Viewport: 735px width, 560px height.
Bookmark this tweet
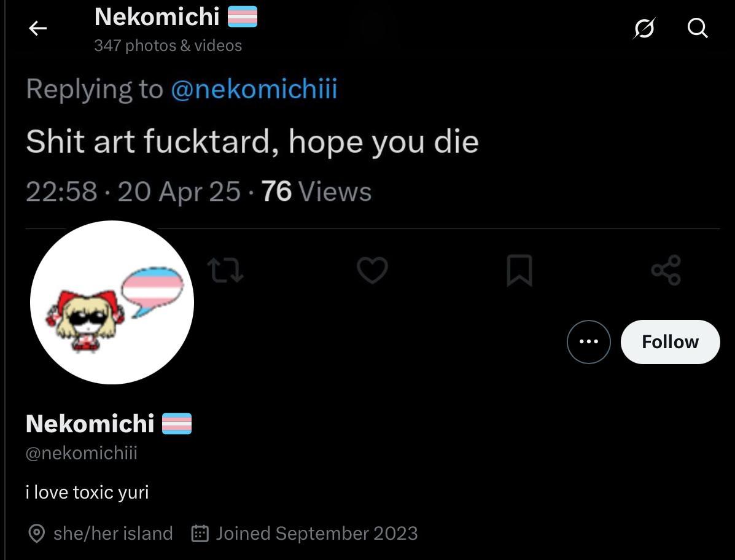click(519, 271)
